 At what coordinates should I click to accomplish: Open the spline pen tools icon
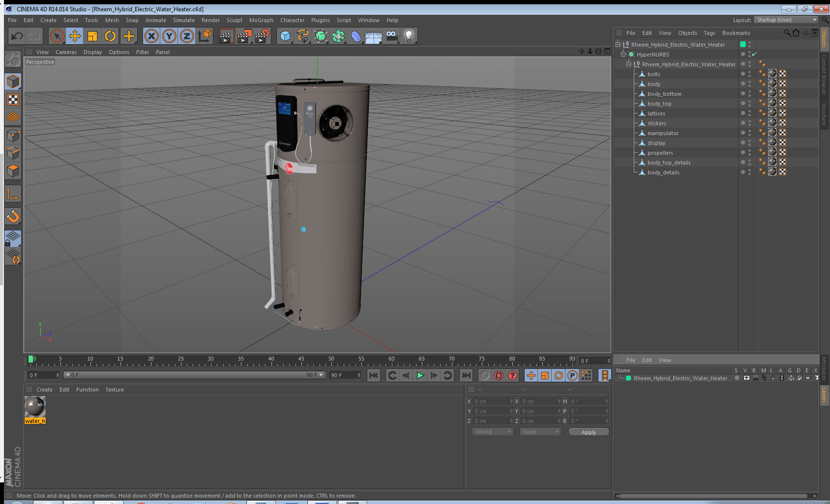(303, 36)
